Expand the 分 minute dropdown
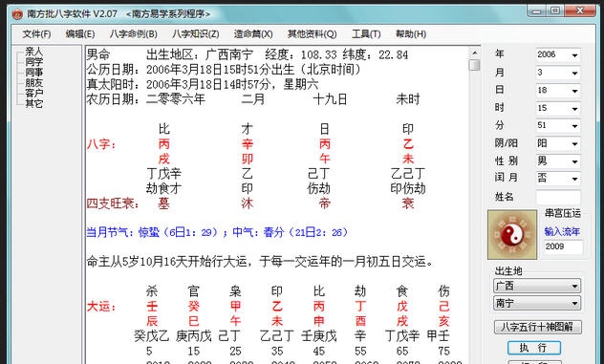This screenshot has width=604, height=364. pos(574,126)
